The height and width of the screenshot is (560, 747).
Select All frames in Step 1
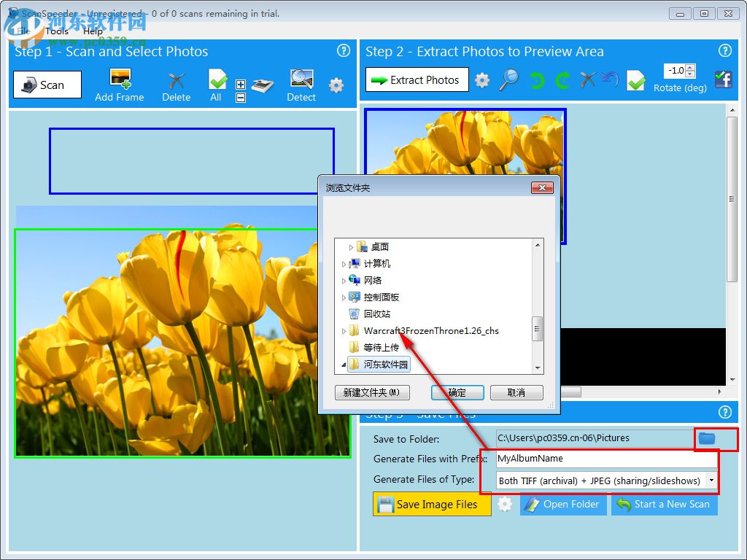[217, 85]
